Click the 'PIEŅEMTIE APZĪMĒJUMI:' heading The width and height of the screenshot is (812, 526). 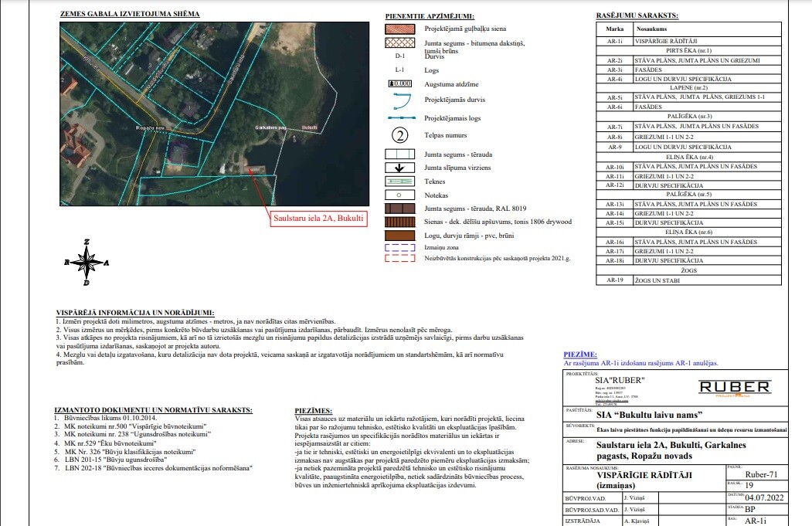click(430, 16)
